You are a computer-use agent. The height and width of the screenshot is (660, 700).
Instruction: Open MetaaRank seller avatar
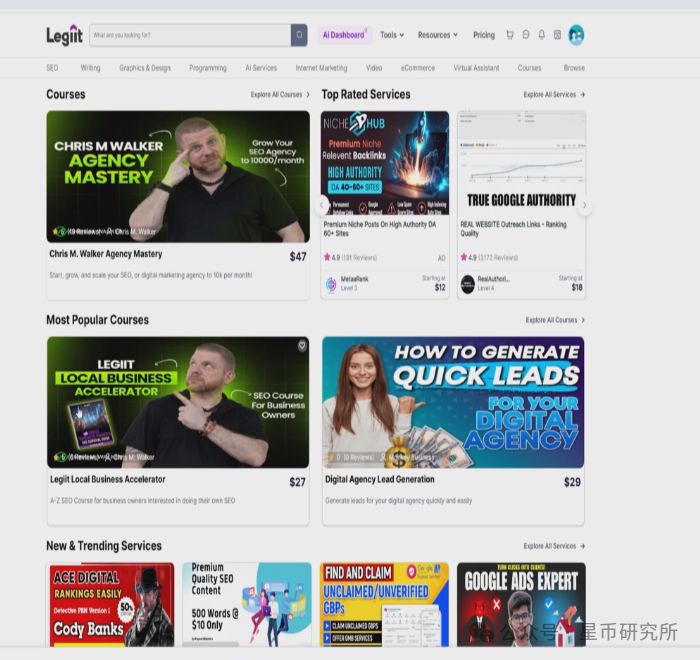click(331, 285)
